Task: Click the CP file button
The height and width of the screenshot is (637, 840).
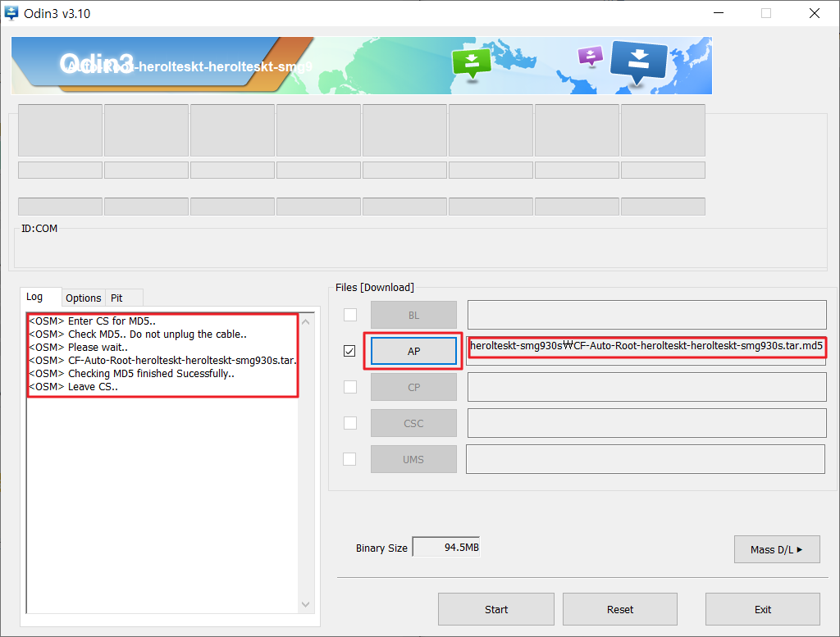Action: click(413, 387)
